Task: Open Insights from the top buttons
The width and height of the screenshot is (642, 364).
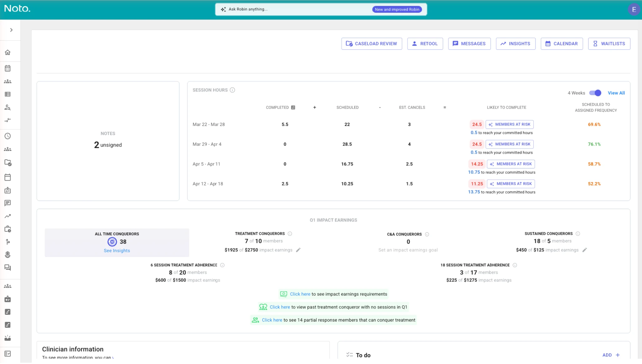Action: tap(516, 44)
